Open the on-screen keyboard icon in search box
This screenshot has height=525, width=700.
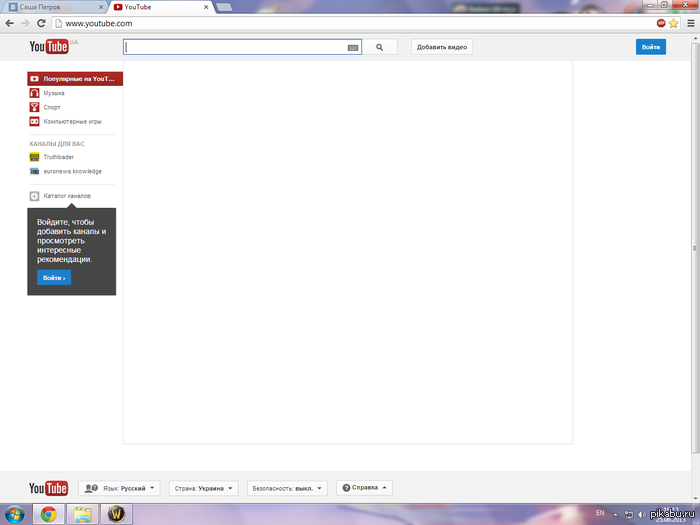pos(353,47)
